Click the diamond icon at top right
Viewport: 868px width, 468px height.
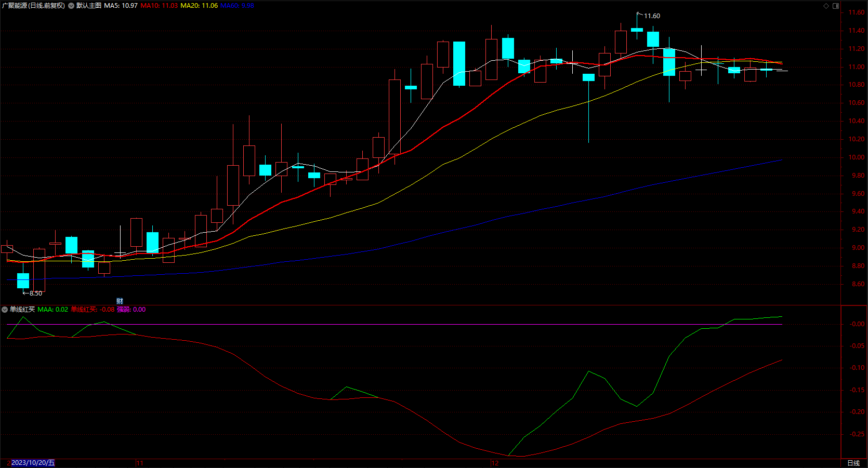click(x=826, y=6)
